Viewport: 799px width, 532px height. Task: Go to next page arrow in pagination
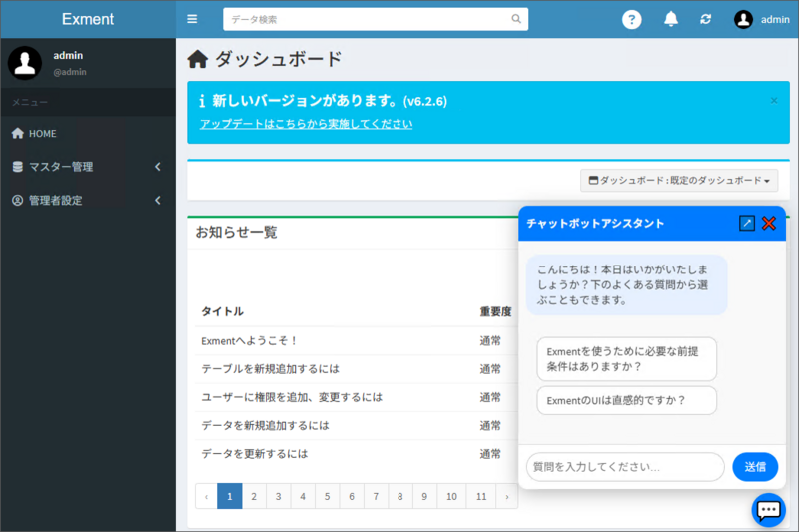point(507,496)
